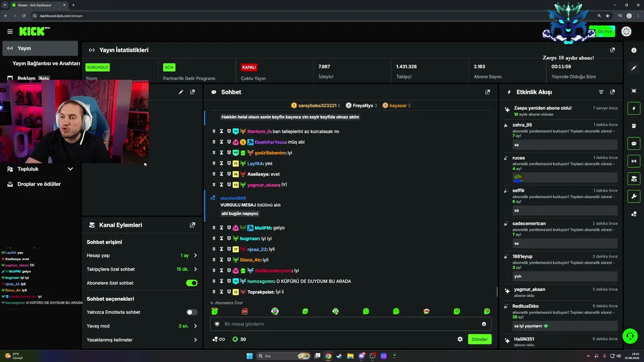Delete the Marlonn_0 chat message
Image resolution: width=644 pixels, height=362 pixels.
click(x=214, y=131)
